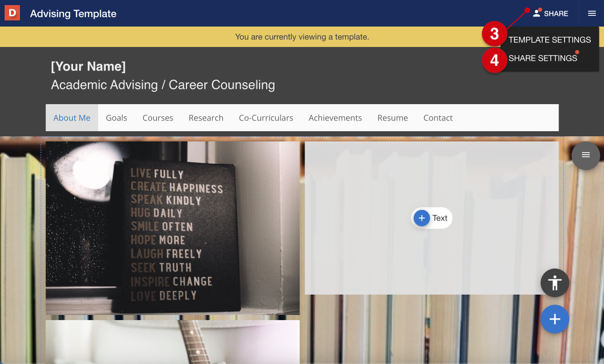Open the Achievements tab
Screen dimensions: 604x364
tap(335, 118)
